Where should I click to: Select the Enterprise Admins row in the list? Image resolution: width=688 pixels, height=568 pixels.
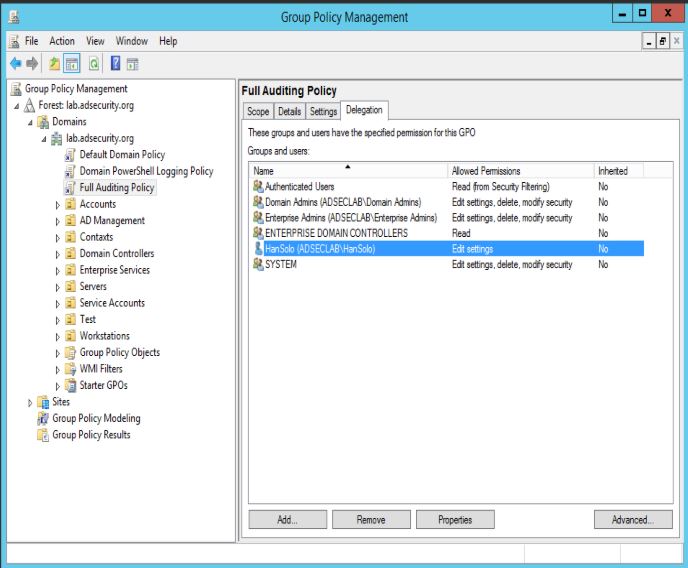tap(447, 218)
